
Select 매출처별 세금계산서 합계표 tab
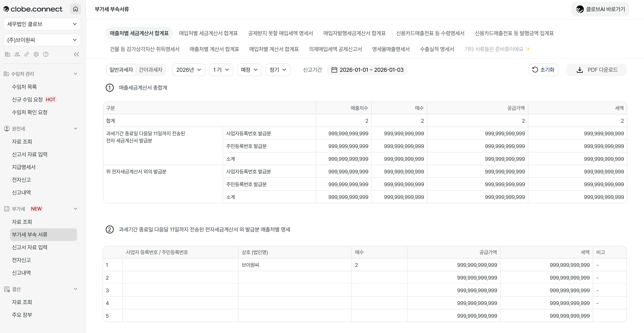click(x=139, y=33)
